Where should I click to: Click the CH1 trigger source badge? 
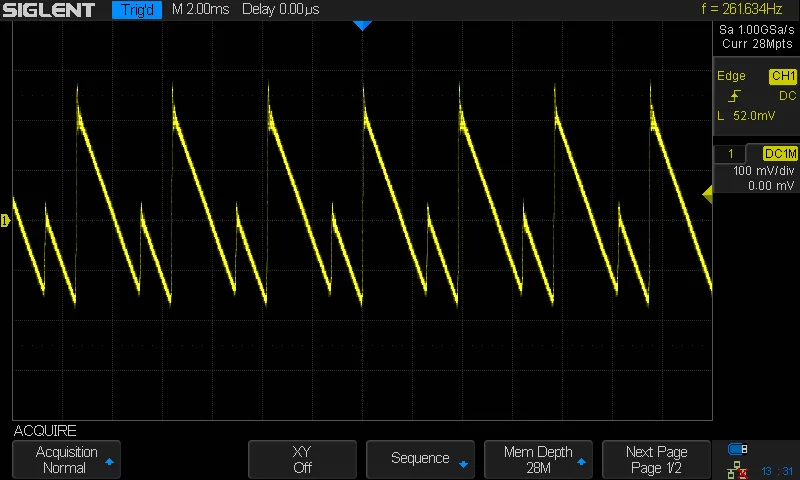[x=783, y=76]
